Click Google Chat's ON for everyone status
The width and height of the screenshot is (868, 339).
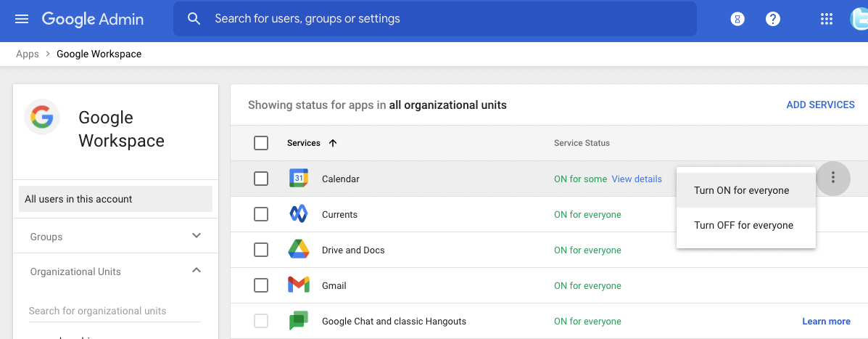pyautogui.click(x=587, y=322)
